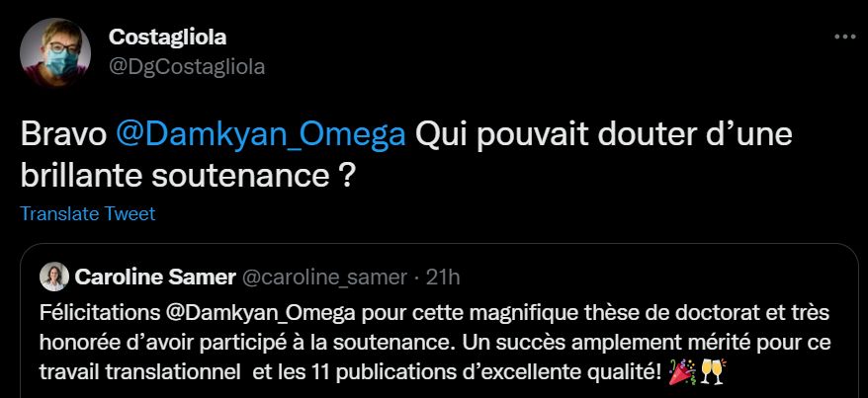Click the clinking glasses emoji

[713, 371]
